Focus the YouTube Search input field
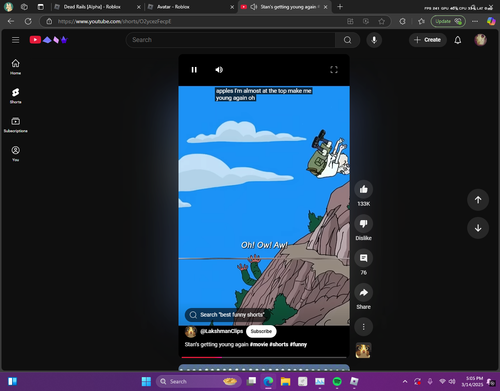 click(231, 40)
